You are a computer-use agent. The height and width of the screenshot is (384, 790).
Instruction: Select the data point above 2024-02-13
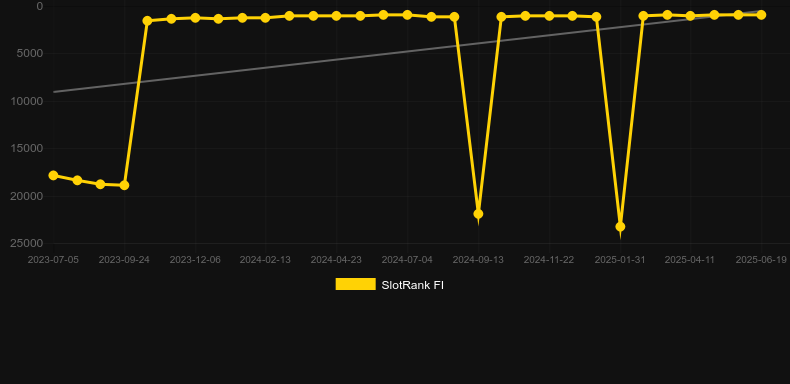tap(266, 18)
